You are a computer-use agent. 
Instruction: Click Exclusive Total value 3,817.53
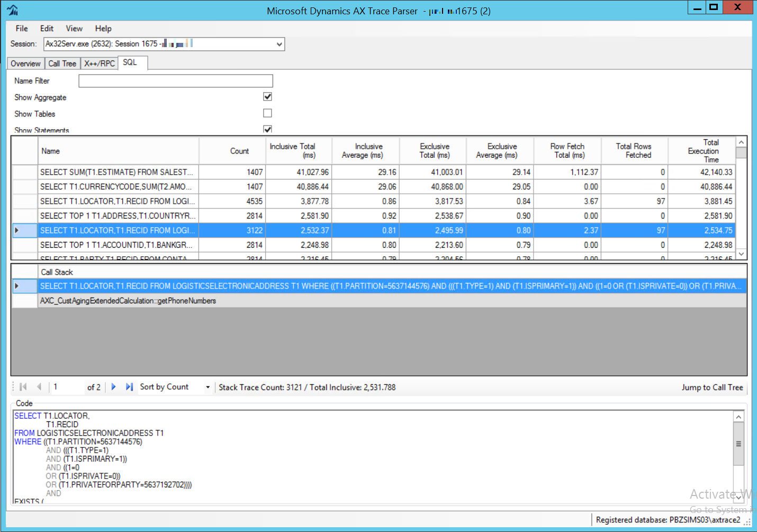tap(433, 201)
